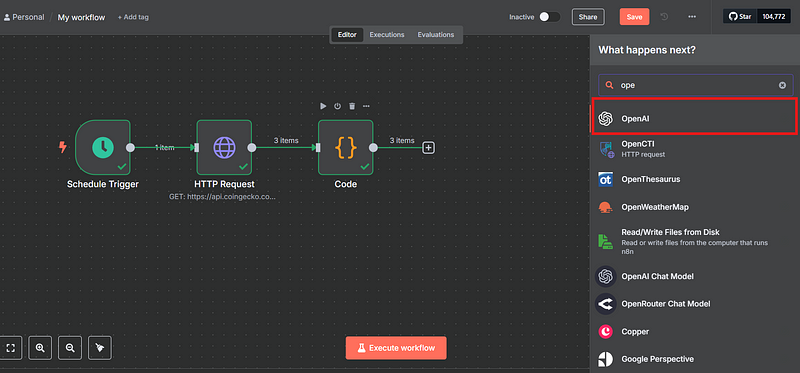
Task: Fit the workflow to view
Action: click(11, 348)
